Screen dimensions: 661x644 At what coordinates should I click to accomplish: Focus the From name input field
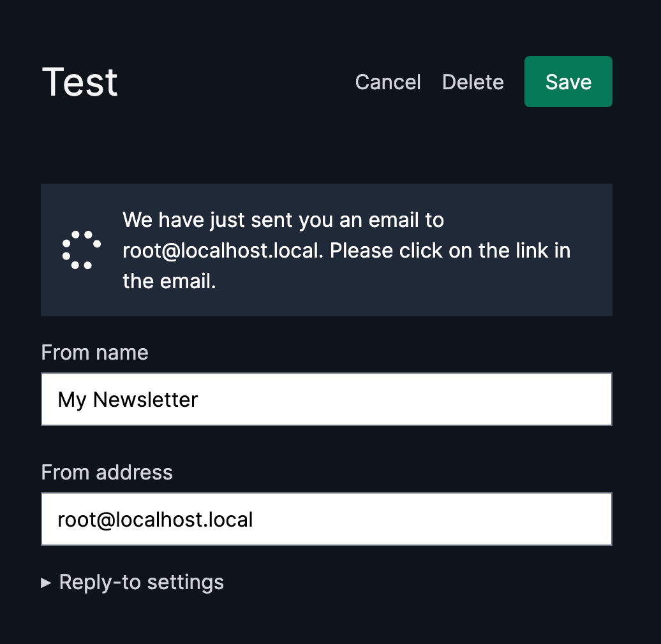(326, 399)
